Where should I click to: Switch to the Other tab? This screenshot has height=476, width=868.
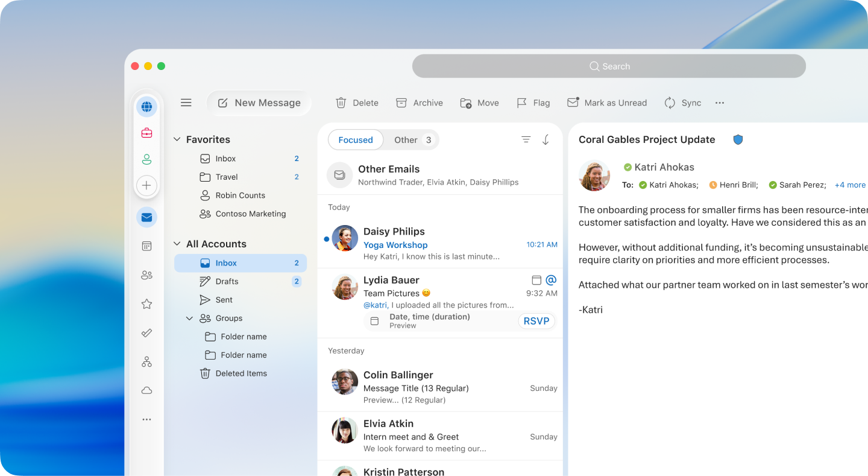(413, 140)
